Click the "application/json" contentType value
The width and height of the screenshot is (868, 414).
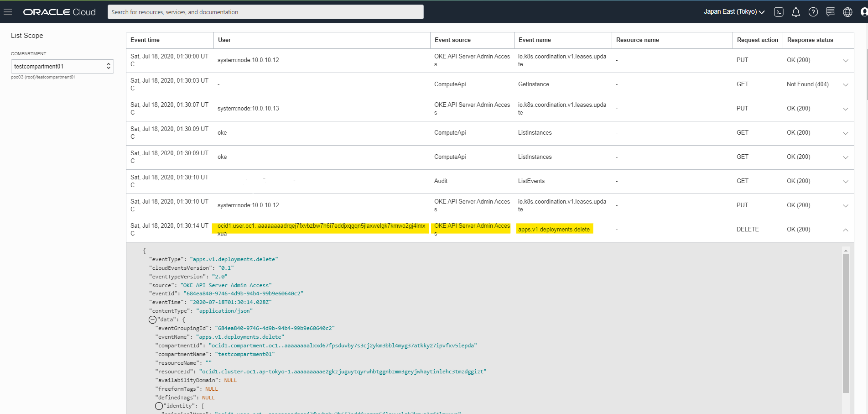[x=224, y=311]
